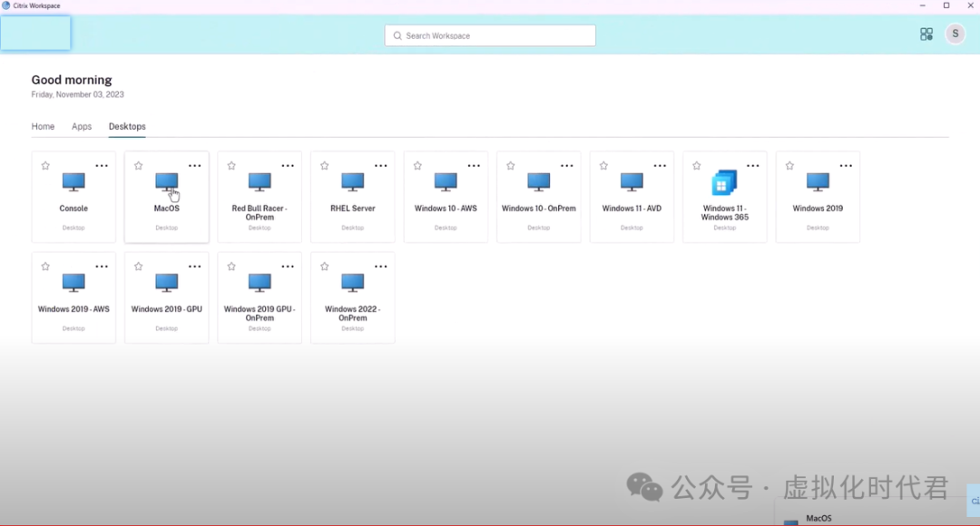Open three-dot menu for Windows 11 - Windows 365
The height and width of the screenshot is (526, 980).
752,166
